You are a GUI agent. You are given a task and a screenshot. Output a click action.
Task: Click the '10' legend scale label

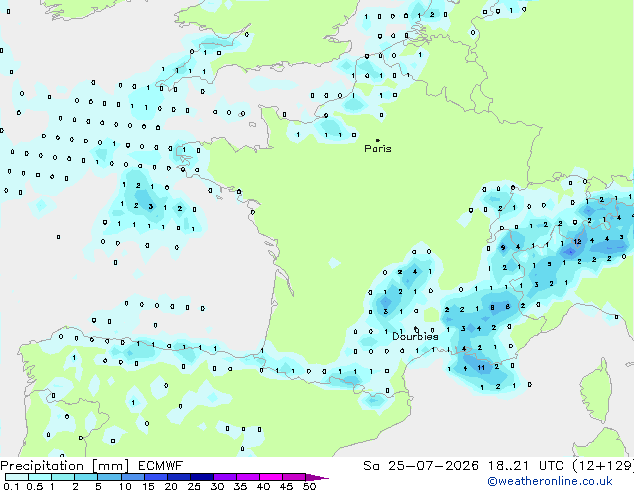(x=125, y=486)
